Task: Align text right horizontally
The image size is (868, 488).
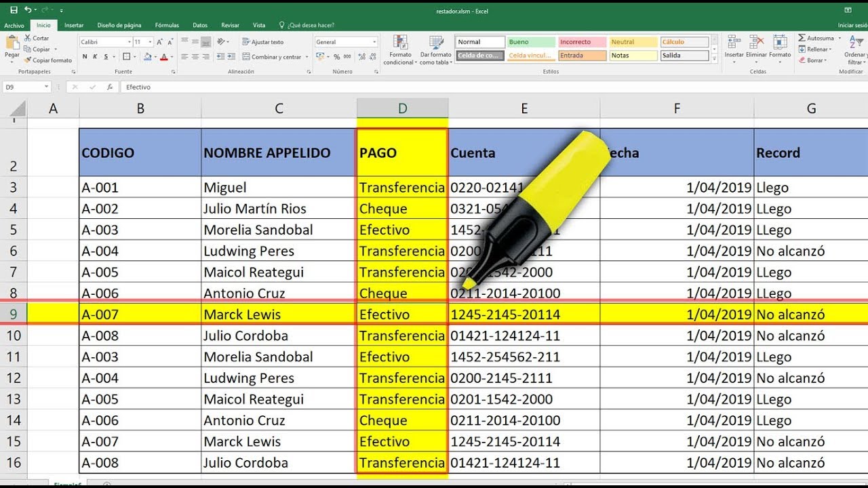Action: pyautogui.click(x=205, y=57)
